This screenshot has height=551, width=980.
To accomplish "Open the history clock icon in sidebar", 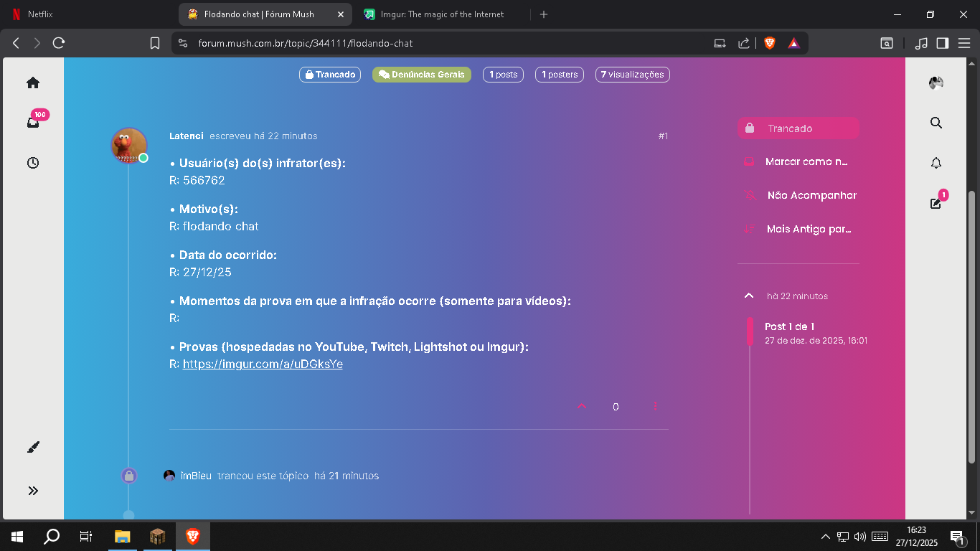I will [33, 163].
